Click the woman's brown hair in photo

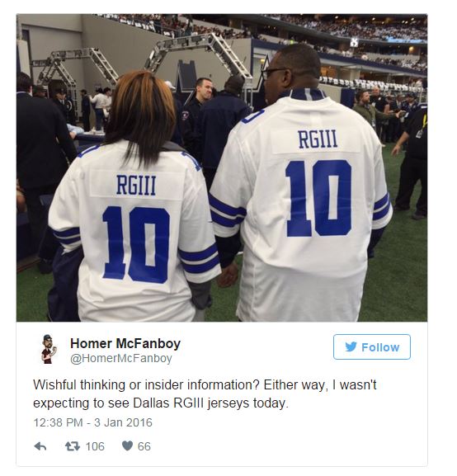(142, 119)
